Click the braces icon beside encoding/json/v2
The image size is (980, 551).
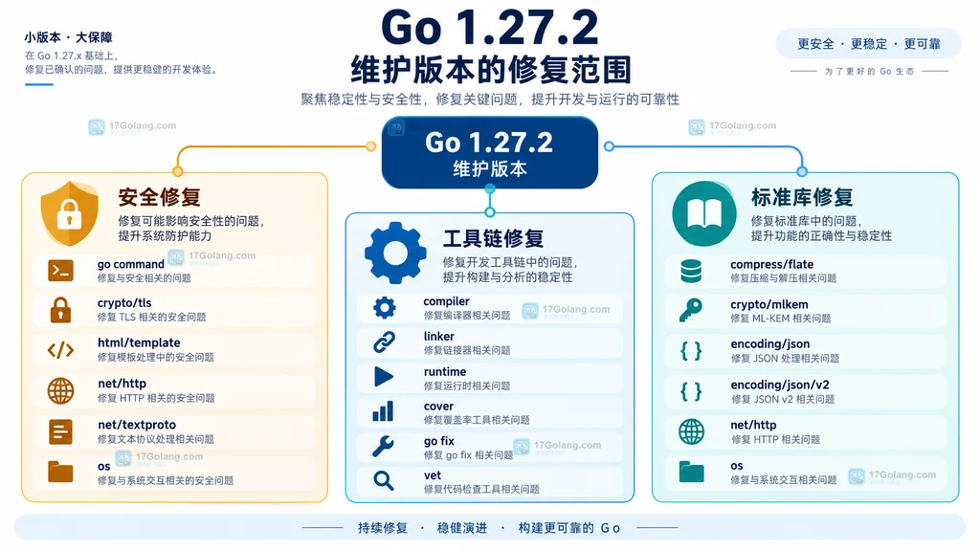pos(691,391)
